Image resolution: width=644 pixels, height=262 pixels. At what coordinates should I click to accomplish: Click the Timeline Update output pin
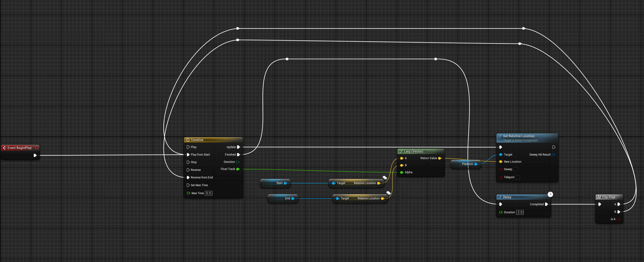[x=239, y=147]
